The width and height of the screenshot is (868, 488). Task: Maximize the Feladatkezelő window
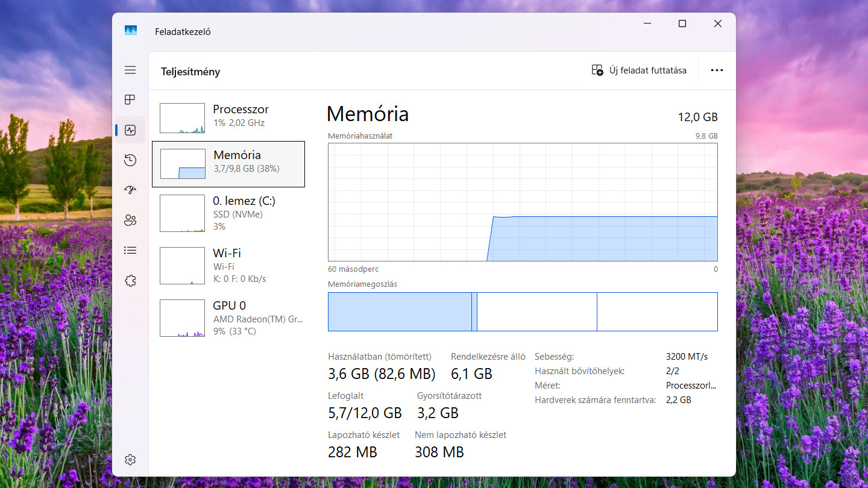[682, 23]
